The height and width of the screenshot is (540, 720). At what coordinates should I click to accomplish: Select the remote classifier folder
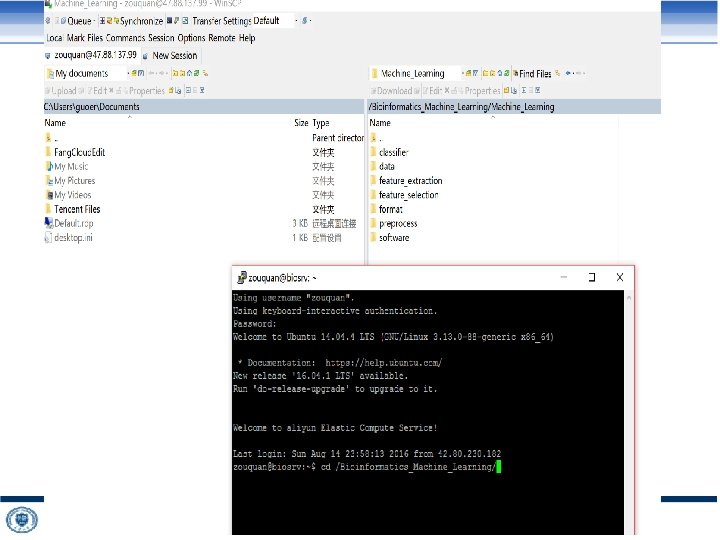point(389,152)
